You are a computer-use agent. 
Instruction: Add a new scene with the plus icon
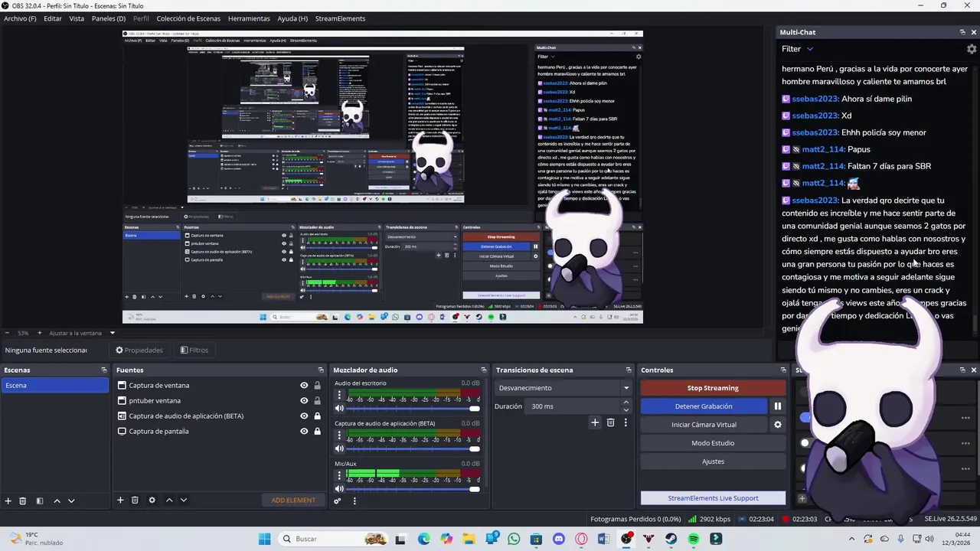tap(8, 500)
